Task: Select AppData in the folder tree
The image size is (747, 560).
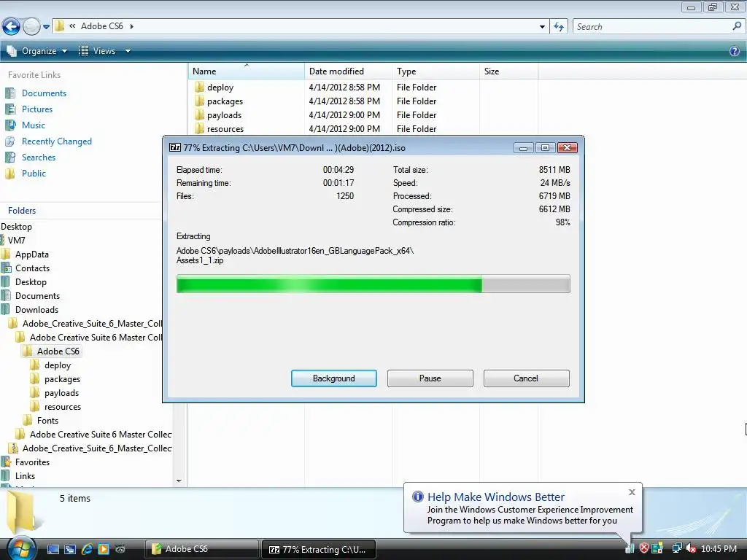Action: pos(32,254)
